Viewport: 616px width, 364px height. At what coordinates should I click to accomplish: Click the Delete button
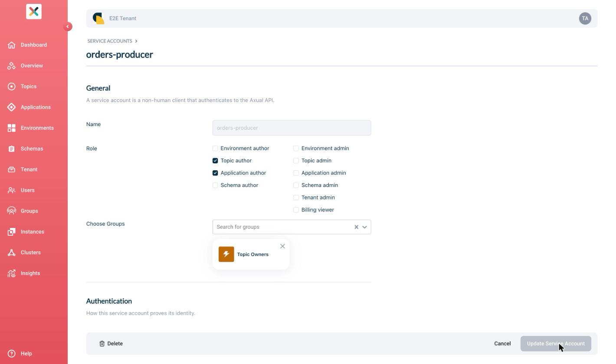click(x=111, y=344)
